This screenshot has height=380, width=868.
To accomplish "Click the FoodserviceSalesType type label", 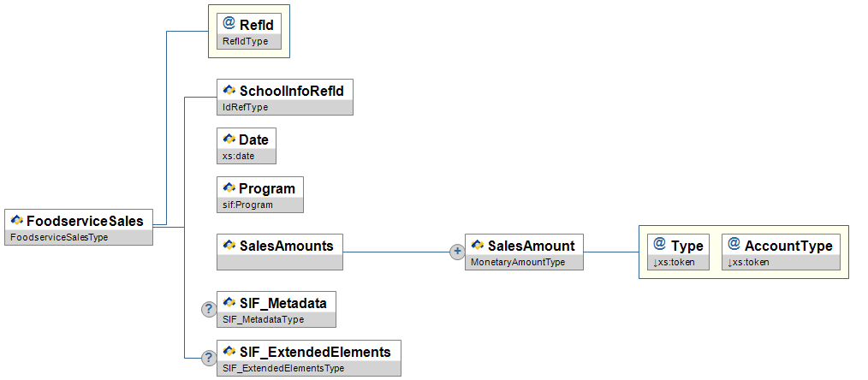I will tap(57, 237).
